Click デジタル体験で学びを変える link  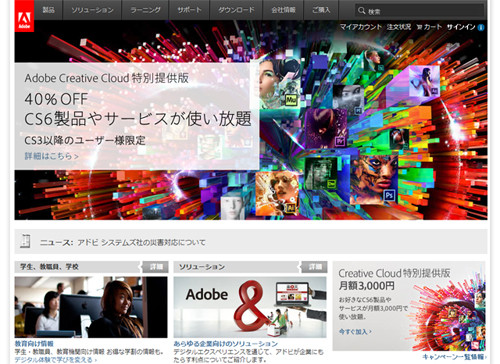[x=56, y=360]
